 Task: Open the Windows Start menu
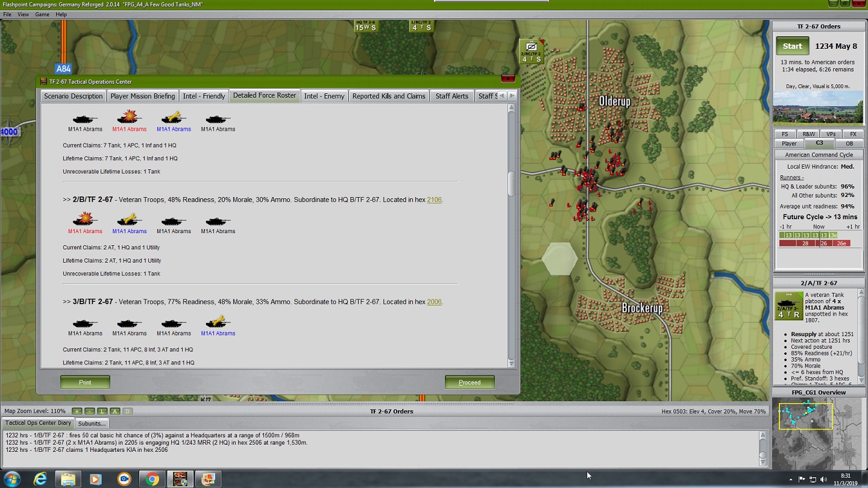click(11, 479)
